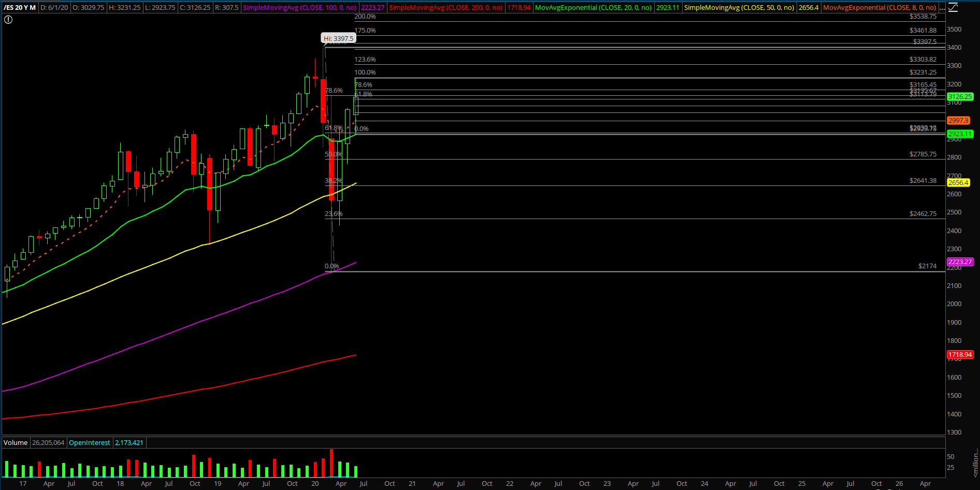The image size is (980, 490).
Task: Click the 200.0% Fibonacci level label
Action: coord(365,17)
